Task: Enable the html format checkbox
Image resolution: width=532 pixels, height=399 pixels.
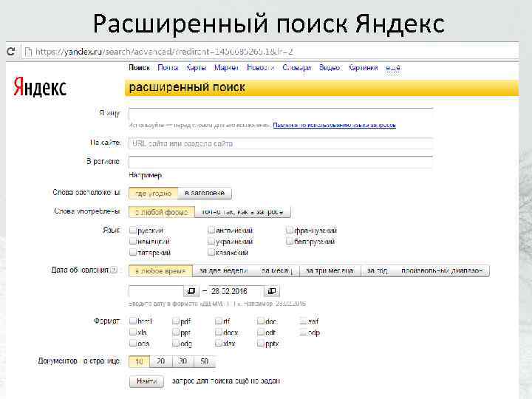Action: [x=133, y=321]
